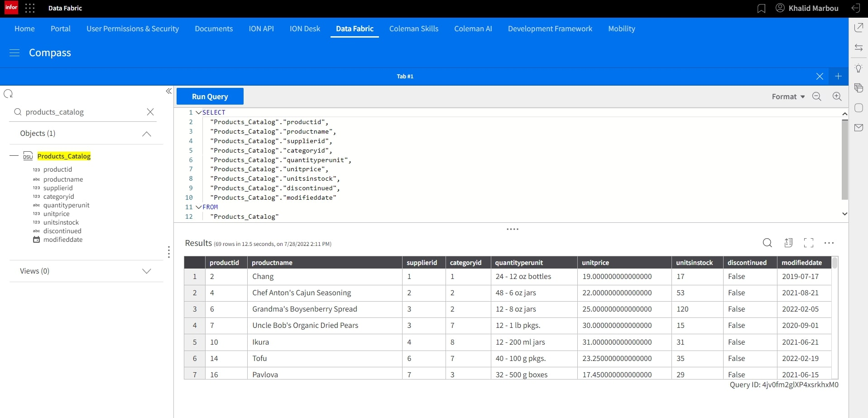Viewport: 868px width, 418px height.
Task: Run the SQL query
Action: click(x=210, y=96)
